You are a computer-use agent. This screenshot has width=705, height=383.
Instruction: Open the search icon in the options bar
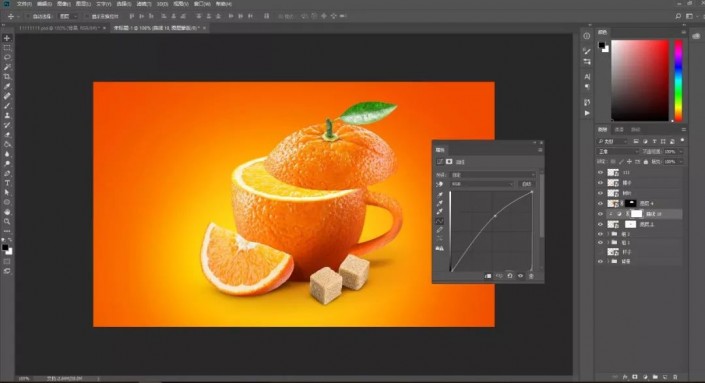pos(678,16)
